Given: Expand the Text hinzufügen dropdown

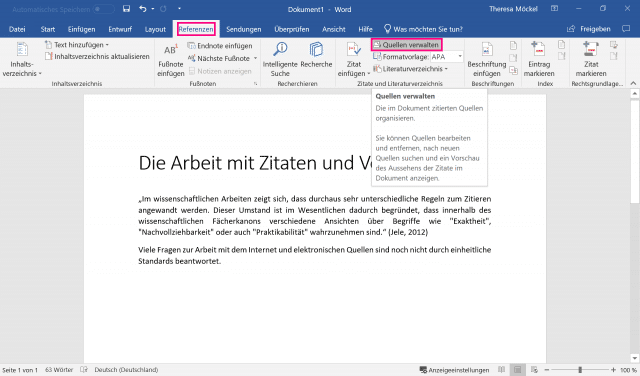Looking at the screenshot, I should click(x=107, y=45).
